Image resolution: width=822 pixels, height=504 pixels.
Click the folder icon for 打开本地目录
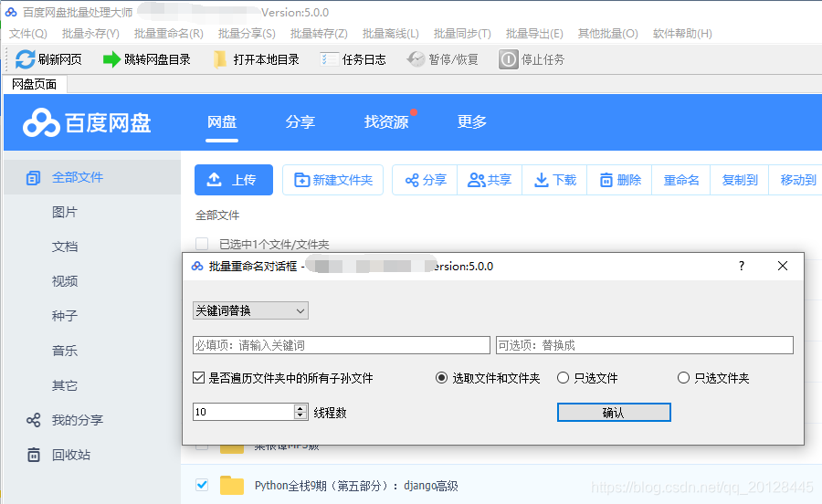pos(221,59)
